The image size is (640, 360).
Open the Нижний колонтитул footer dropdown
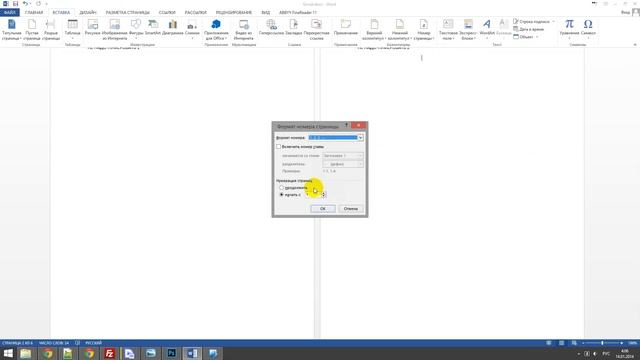(400, 29)
